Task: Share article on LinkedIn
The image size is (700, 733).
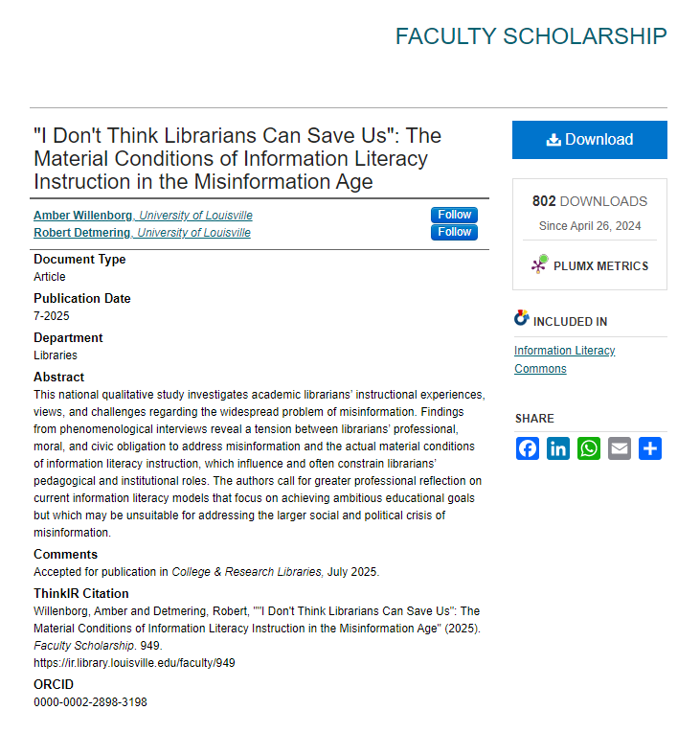Action: coord(558,448)
